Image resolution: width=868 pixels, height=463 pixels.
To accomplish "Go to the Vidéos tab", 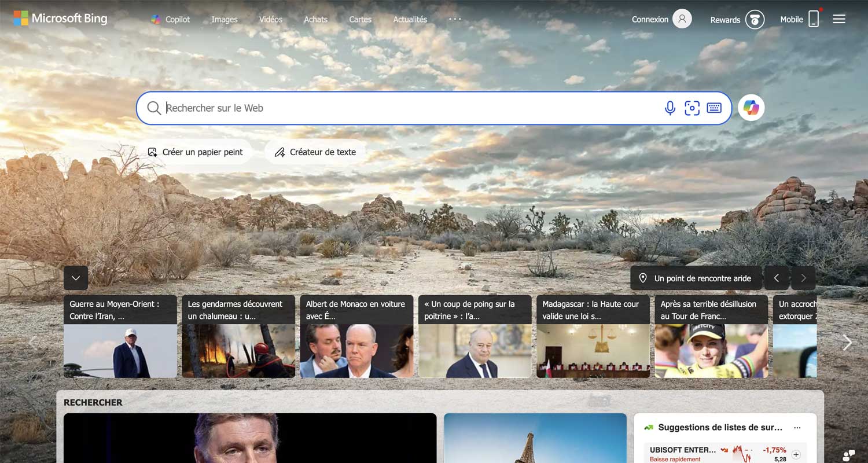I will [271, 19].
